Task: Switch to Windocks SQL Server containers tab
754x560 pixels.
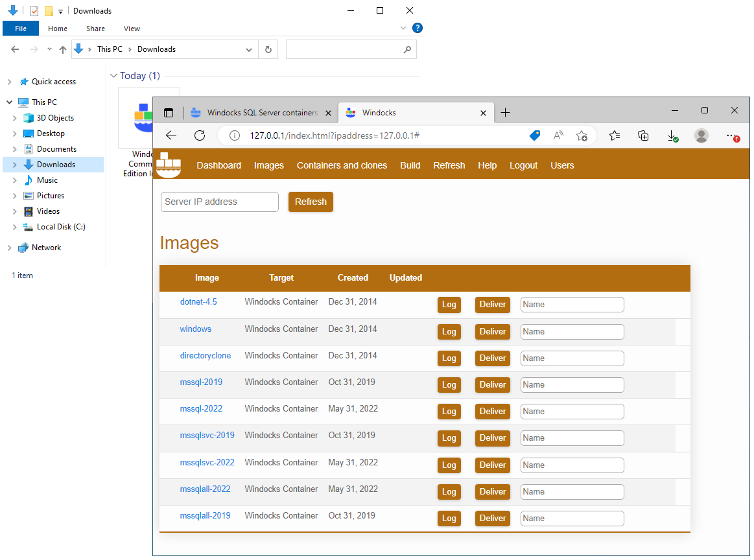Action: click(262, 113)
